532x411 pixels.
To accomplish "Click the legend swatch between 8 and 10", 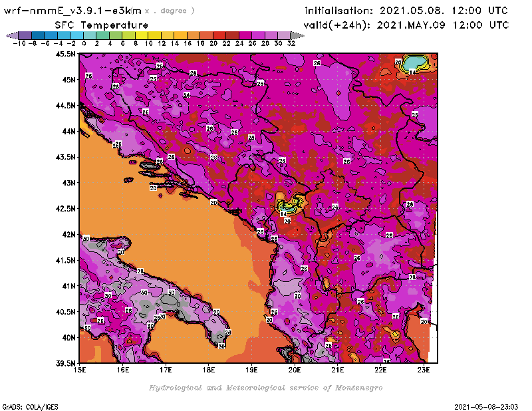I will 142,35.
